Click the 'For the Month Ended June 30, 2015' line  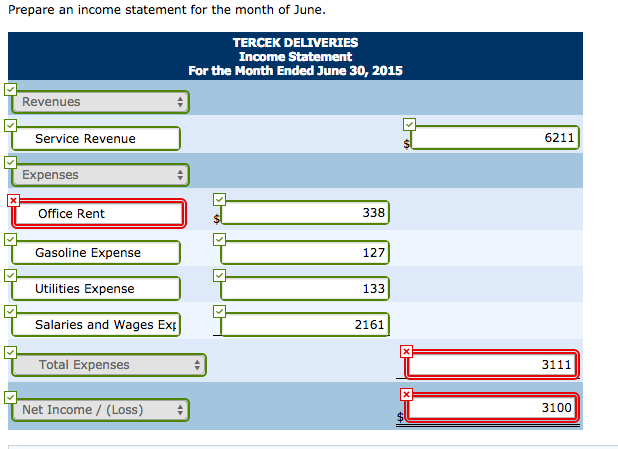[295, 71]
